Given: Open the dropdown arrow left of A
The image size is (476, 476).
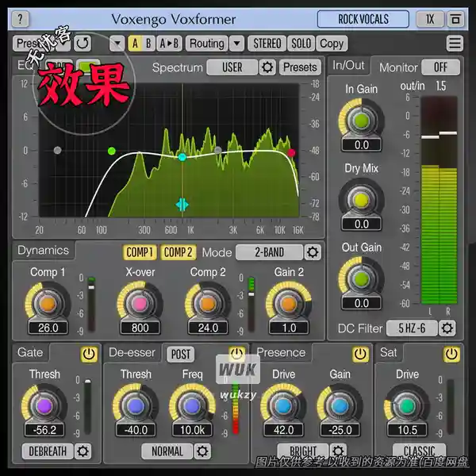Looking at the screenshot, I should [117, 44].
